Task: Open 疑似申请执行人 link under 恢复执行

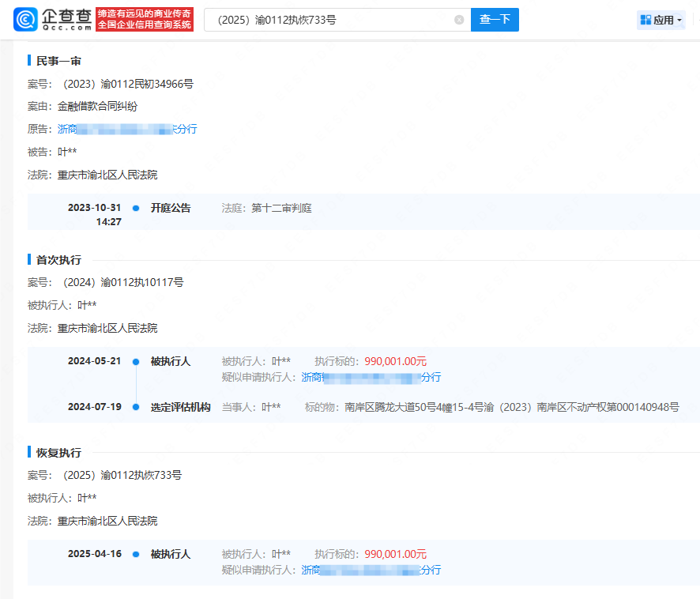Action: click(371, 570)
